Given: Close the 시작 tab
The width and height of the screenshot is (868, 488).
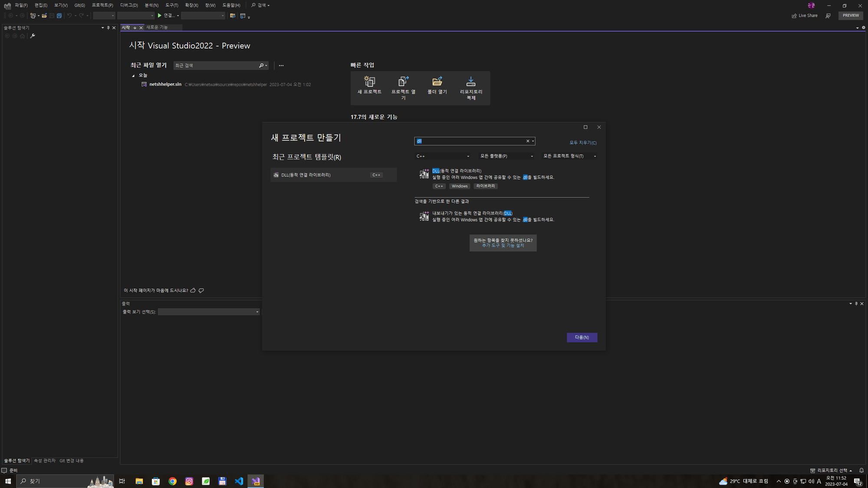Looking at the screenshot, I should [141, 28].
